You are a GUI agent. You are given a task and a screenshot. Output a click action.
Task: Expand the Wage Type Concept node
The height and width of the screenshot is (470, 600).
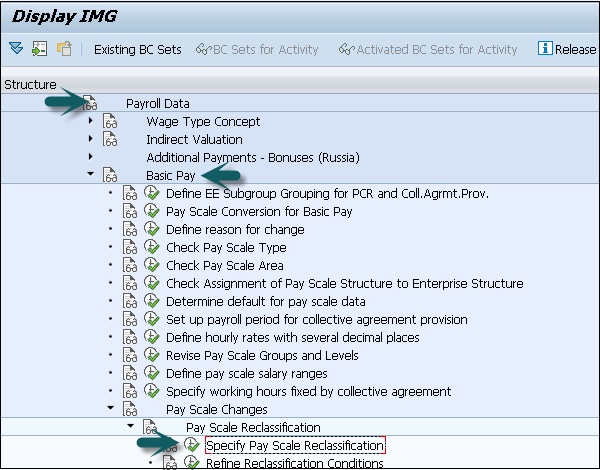[91, 122]
